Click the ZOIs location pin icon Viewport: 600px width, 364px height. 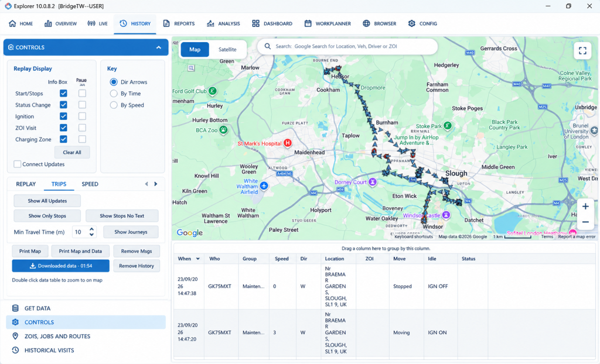tap(15, 336)
